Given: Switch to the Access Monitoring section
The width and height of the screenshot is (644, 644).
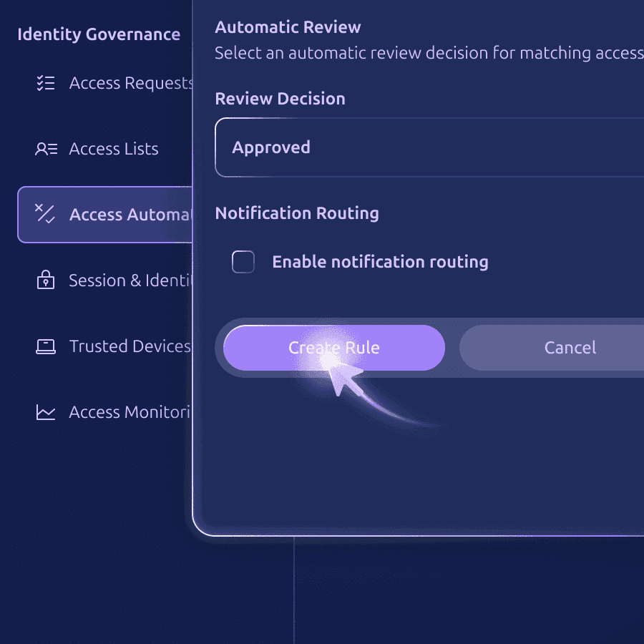Looking at the screenshot, I should (x=129, y=413).
